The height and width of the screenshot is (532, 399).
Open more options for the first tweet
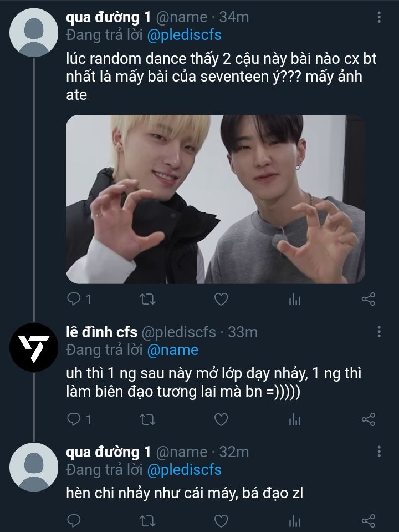coord(379,18)
